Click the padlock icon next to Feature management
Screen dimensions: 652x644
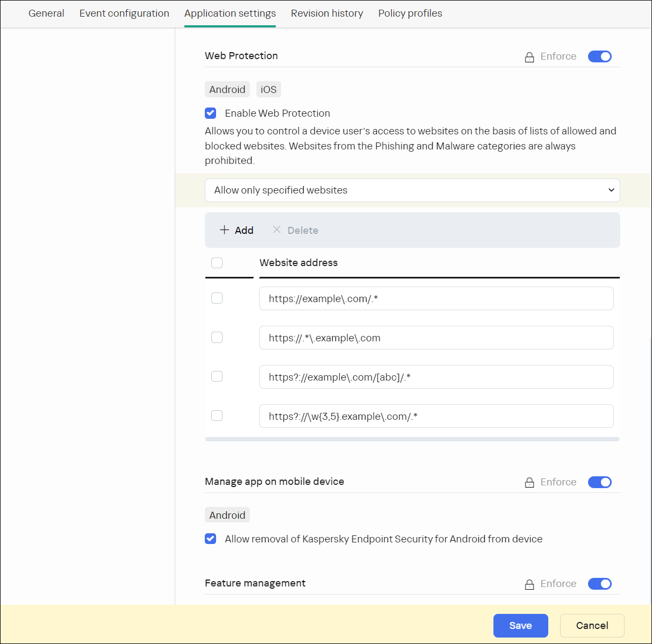point(529,584)
